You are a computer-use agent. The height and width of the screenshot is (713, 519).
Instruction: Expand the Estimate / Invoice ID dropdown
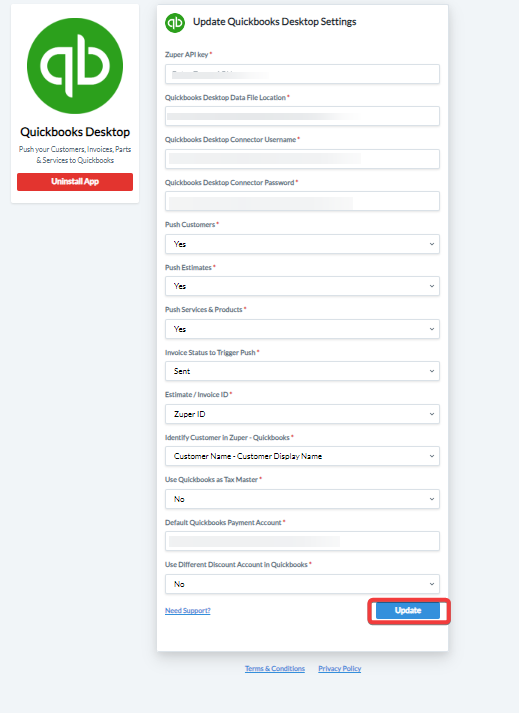pyautogui.click(x=302, y=414)
